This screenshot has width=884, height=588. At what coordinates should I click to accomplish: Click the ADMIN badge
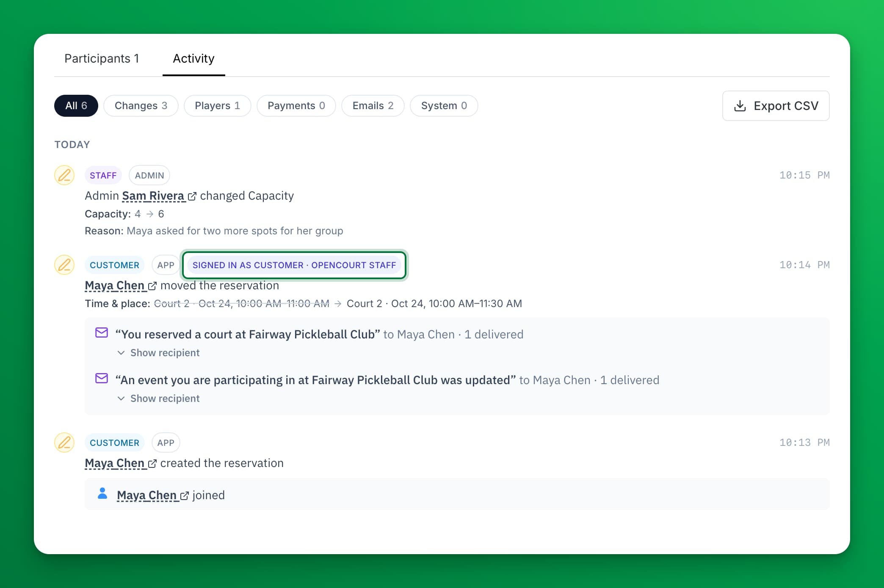[149, 175]
